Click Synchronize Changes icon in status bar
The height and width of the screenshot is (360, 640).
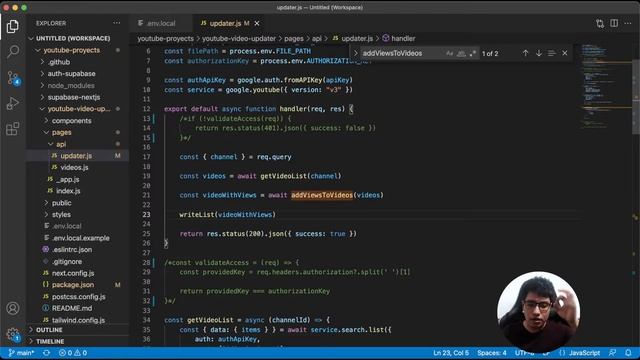click(47, 353)
